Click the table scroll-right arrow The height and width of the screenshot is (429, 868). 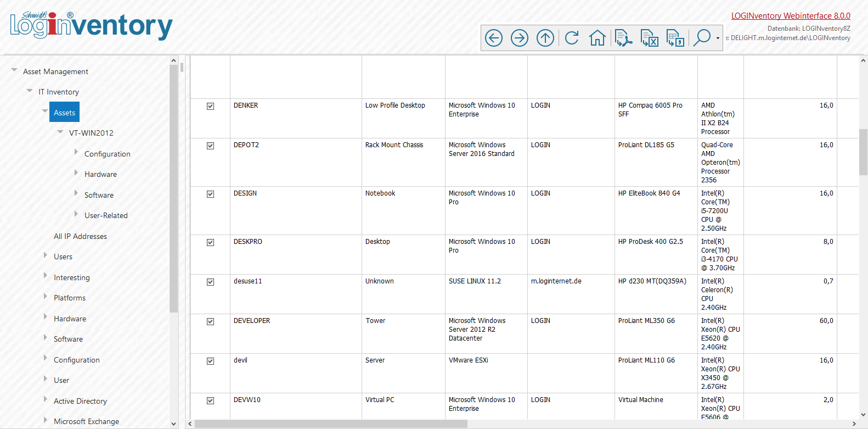pyautogui.click(x=854, y=424)
